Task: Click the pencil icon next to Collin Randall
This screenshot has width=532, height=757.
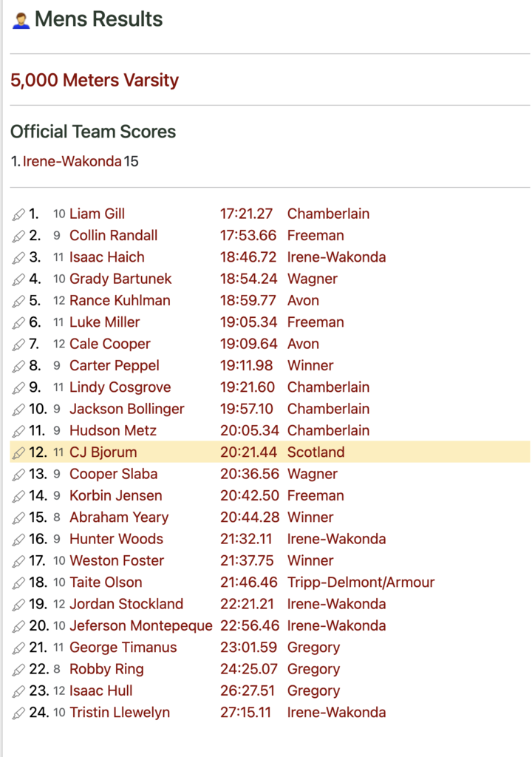Action: pyautogui.click(x=18, y=236)
